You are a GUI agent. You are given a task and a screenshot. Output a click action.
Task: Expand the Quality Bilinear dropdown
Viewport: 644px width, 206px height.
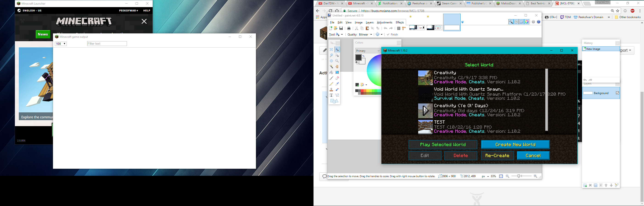click(365, 34)
